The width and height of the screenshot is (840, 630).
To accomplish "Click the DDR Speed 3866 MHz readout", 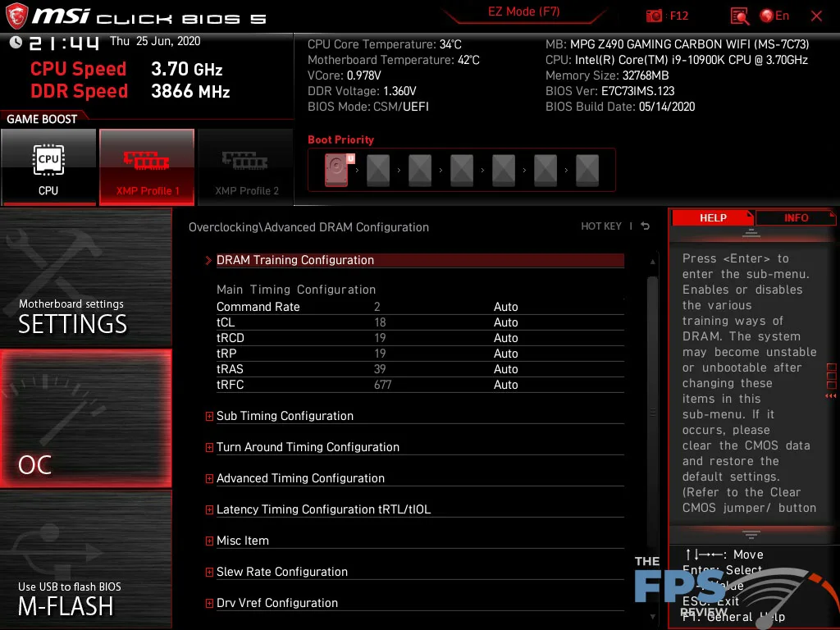I will 130,91.
